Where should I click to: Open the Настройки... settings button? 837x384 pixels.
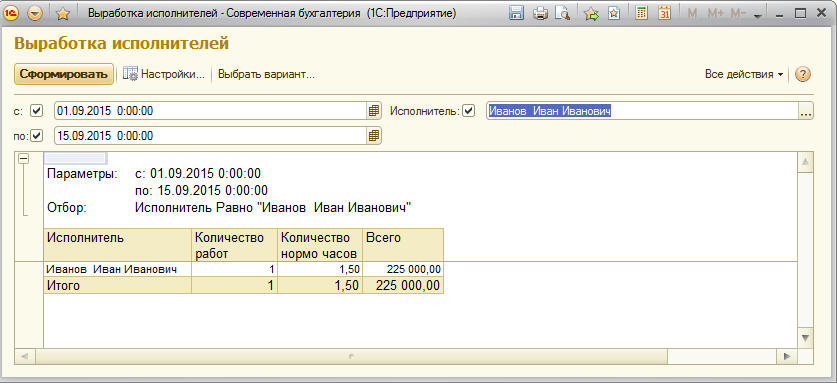click(164, 74)
